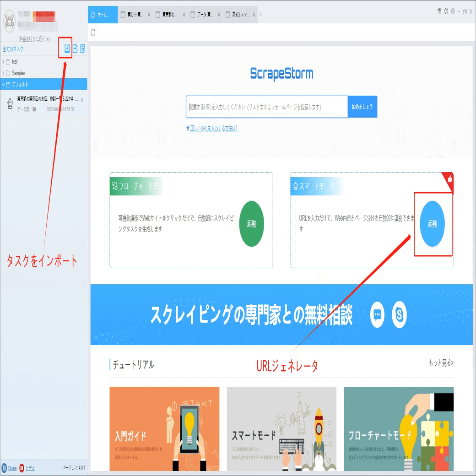Expand the test folder
Screen dimensions: 476x476
tap(3, 62)
